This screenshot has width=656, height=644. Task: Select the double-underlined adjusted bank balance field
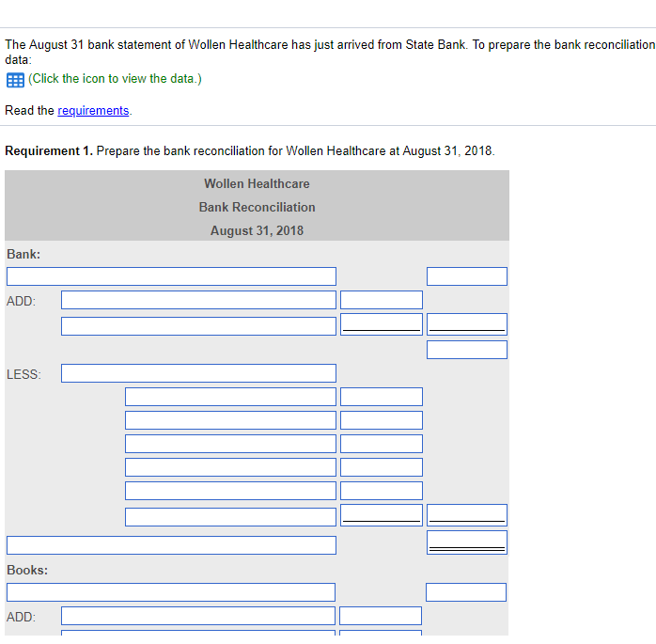pyautogui.click(x=467, y=542)
